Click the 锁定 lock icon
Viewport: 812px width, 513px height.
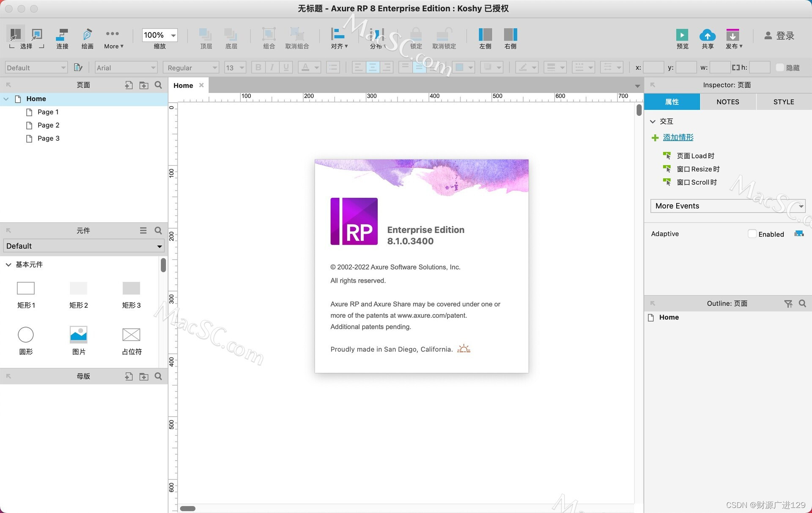click(416, 35)
